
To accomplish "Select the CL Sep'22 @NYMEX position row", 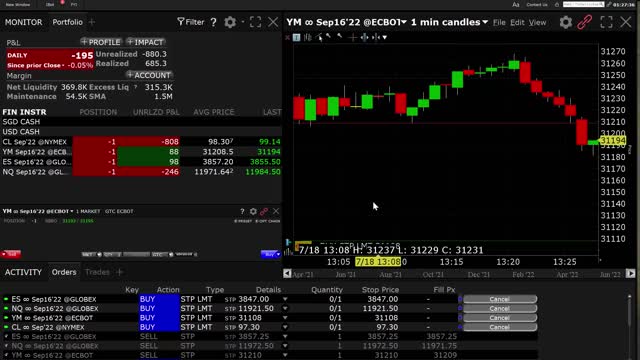I will [141, 142].
